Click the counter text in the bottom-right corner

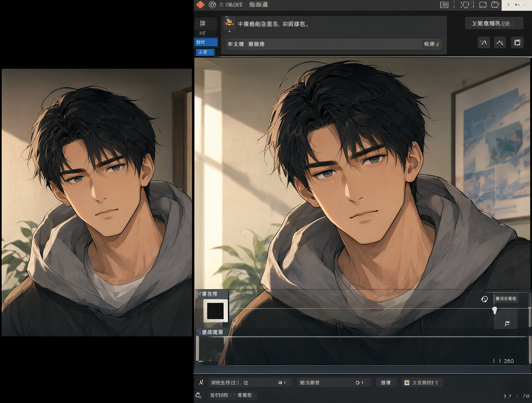pos(516,396)
